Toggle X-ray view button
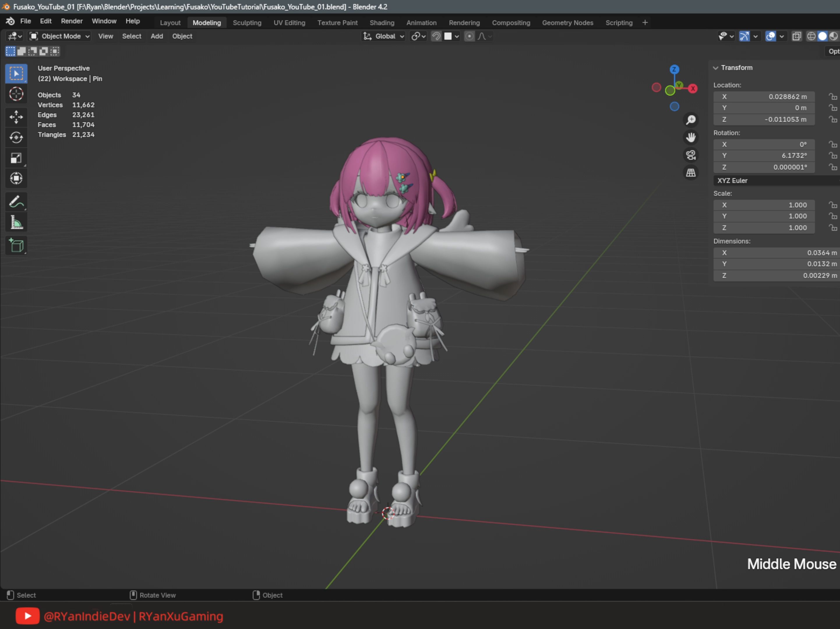Screen dimensions: 840x629 coord(797,36)
